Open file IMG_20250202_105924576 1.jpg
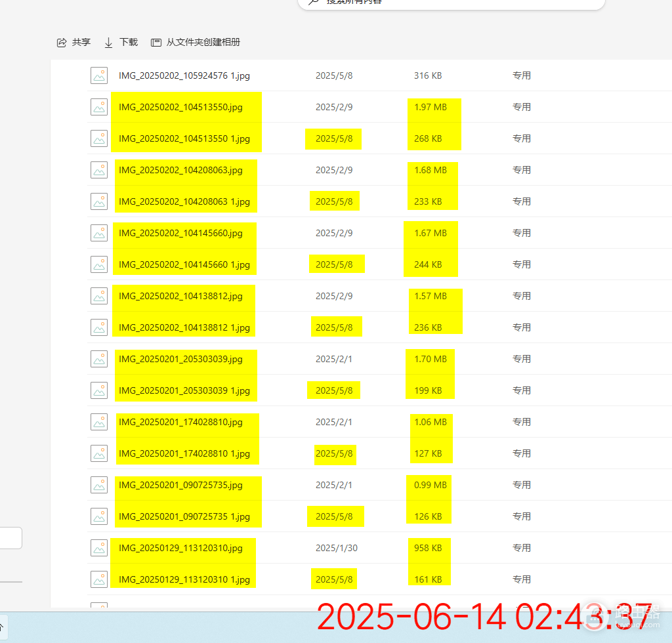 pyautogui.click(x=184, y=76)
